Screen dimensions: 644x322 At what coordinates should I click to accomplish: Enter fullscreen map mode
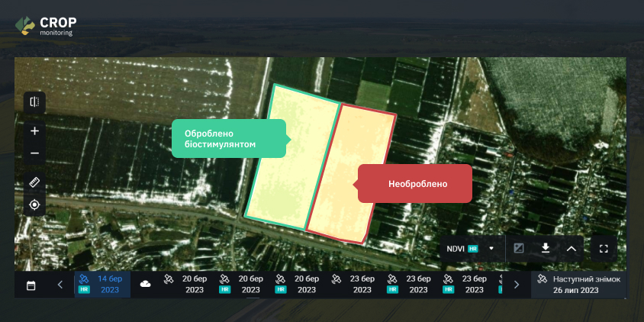pos(604,248)
